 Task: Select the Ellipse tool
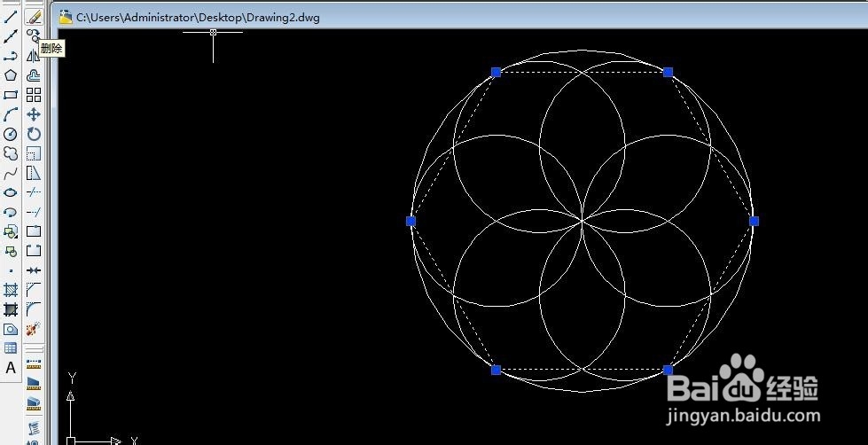(11, 192)
